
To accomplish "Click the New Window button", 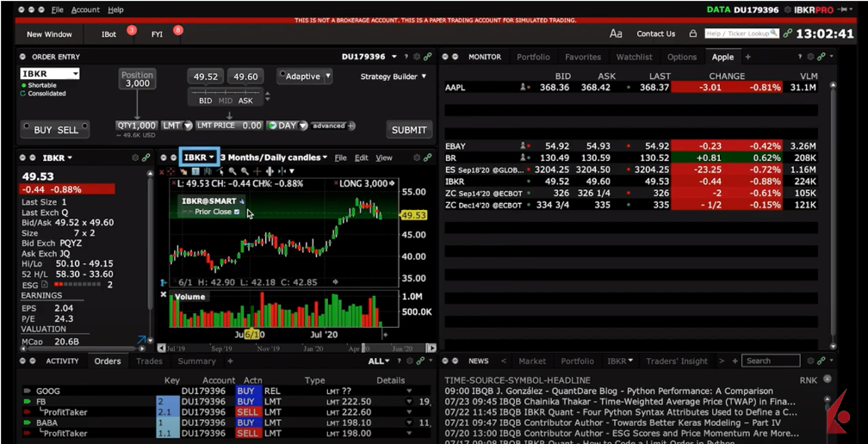I will click(49, 34).
